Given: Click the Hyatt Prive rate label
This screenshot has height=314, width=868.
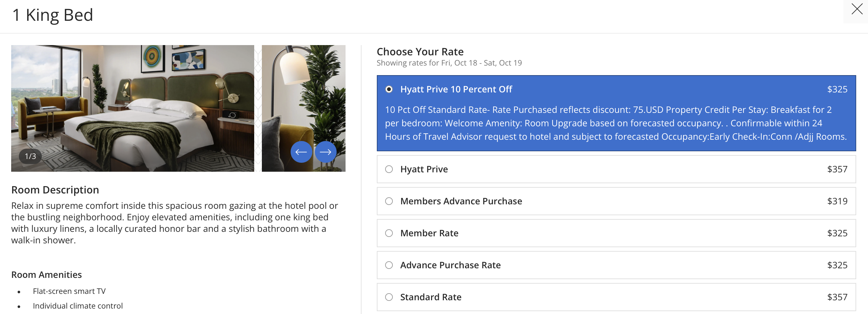Looking at the screenshot, I should [x=424, y=169].
